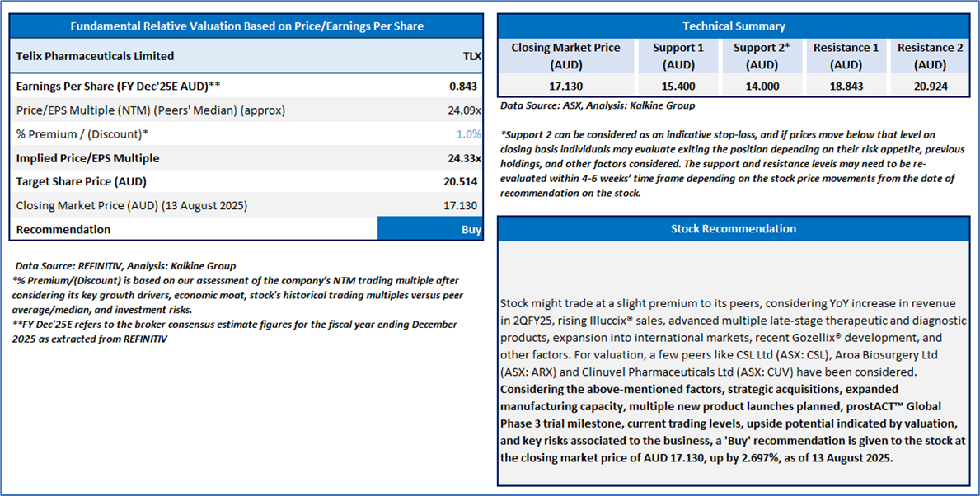Select the Recommendation row label
This screenshot has width=980, height=496.
pyautogui.click(x=63, y=229)
